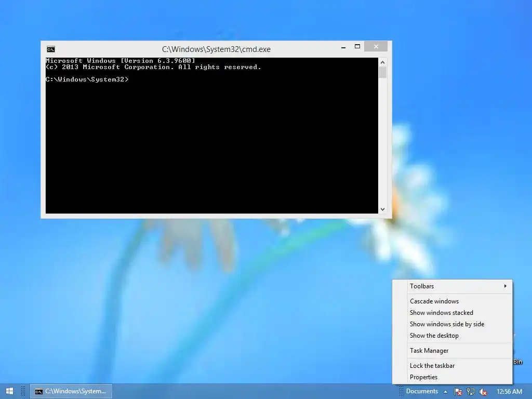Open the network status tray icon
Image resolution: width=532 pixels, height=399 pixels.
point(471,392)
